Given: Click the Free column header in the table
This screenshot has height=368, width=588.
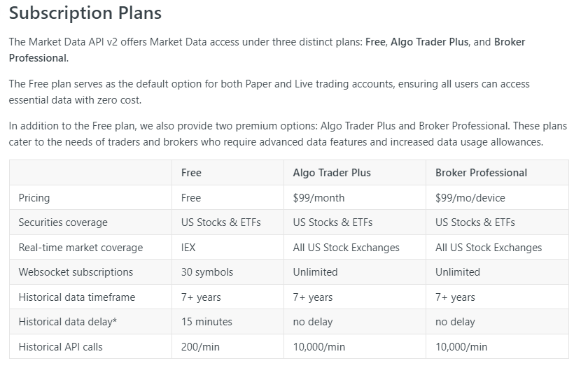Looking at the screenshot, I should point(191,173).
